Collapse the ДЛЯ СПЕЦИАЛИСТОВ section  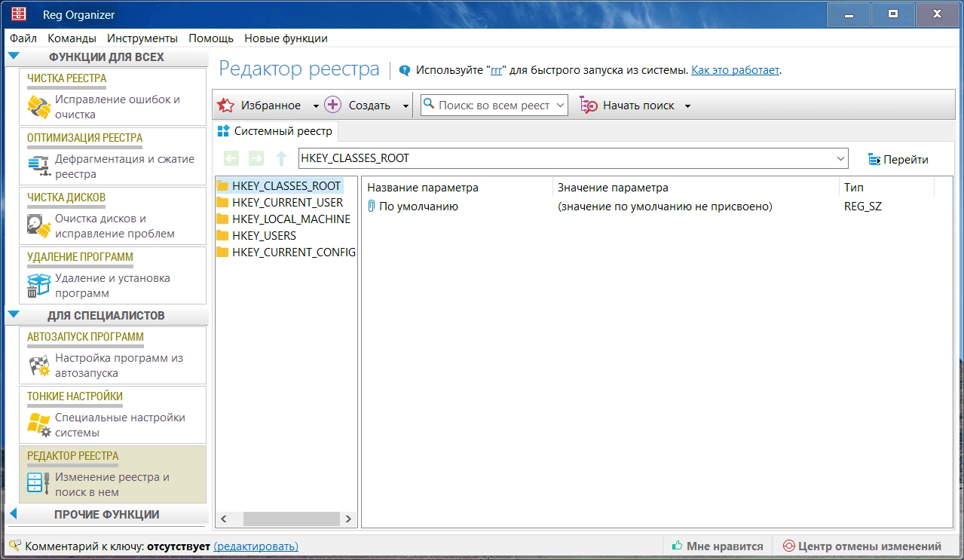14,315
